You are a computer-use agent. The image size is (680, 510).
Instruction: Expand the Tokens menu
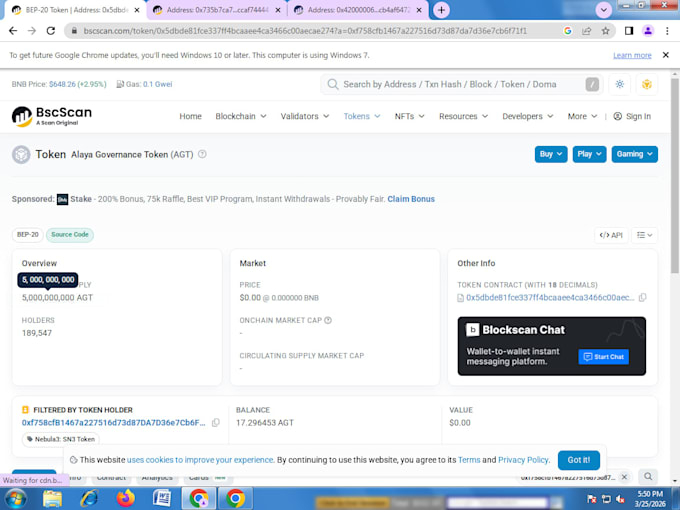tap(362, 116)
